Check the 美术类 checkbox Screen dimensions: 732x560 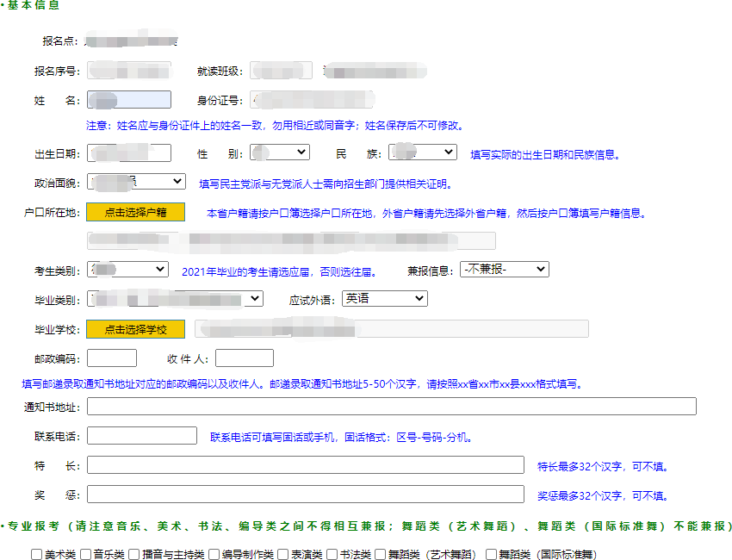37,554
